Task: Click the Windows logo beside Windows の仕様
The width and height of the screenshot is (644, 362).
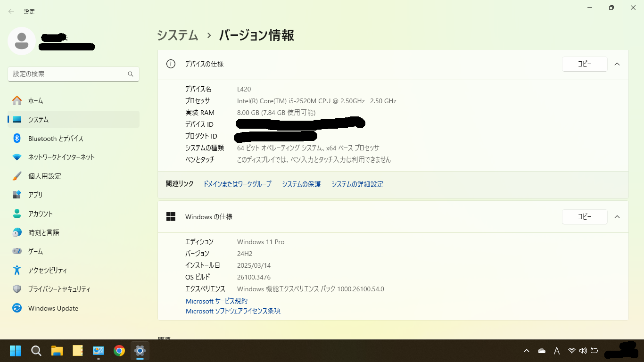Action: [x=171, y=216]
